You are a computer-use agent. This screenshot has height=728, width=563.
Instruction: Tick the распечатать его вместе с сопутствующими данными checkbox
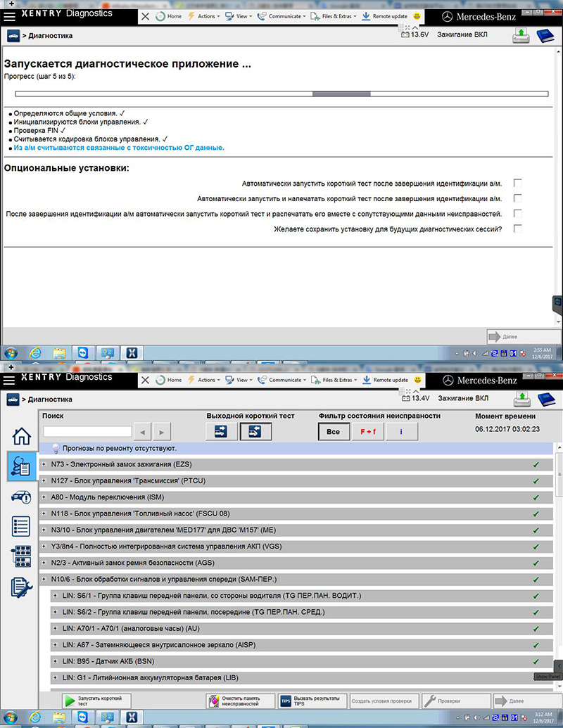tap(518, 214)
